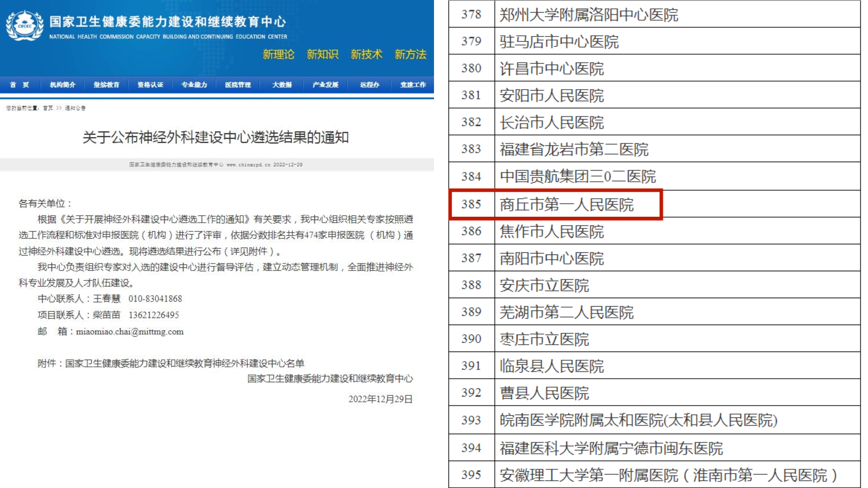Viewport: 868px width, 488px height.
Task: Click the site name 国家卫生健康委能力建设和继续教育中心 header
Action: [x=167, y=22]
